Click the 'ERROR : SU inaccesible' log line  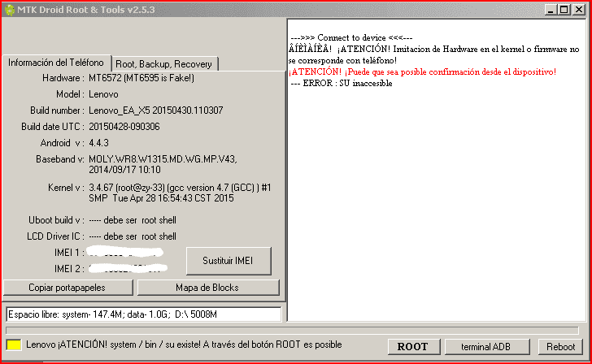coord(342,84)
